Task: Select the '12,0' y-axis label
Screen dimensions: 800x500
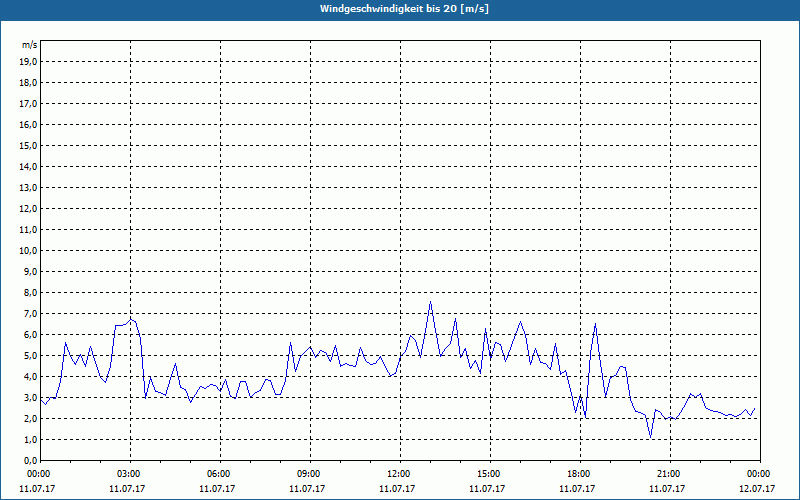Action: 28,209
